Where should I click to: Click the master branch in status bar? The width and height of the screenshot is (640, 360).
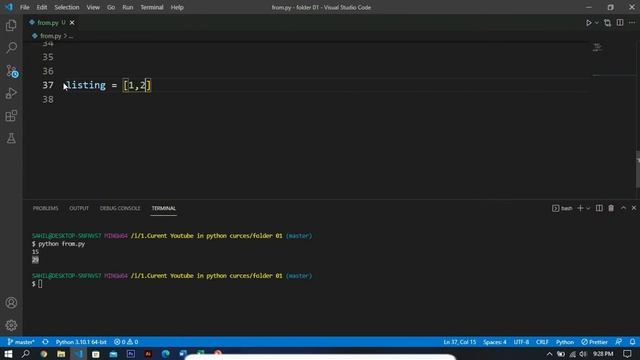point(21,342)
